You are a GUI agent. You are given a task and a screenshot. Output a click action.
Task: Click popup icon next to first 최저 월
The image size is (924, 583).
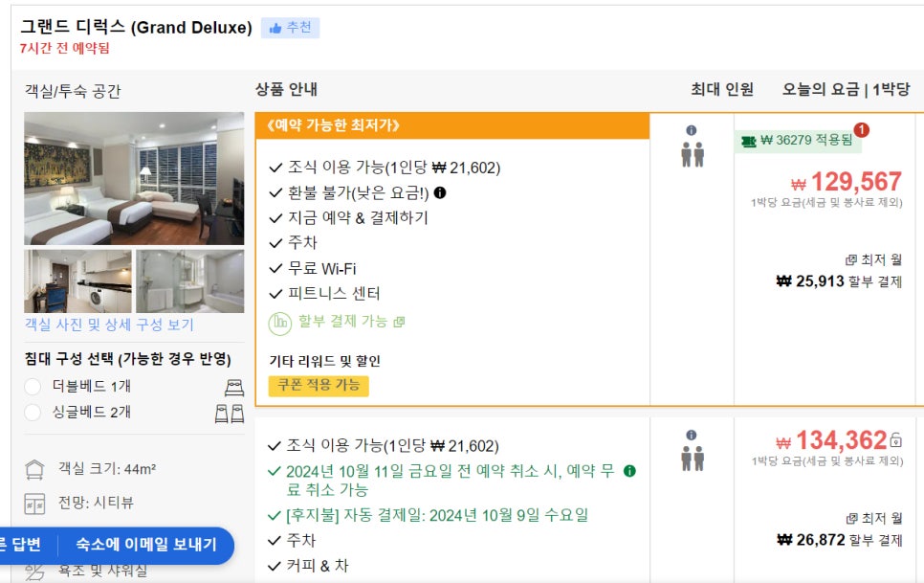[x=851, y=260]
